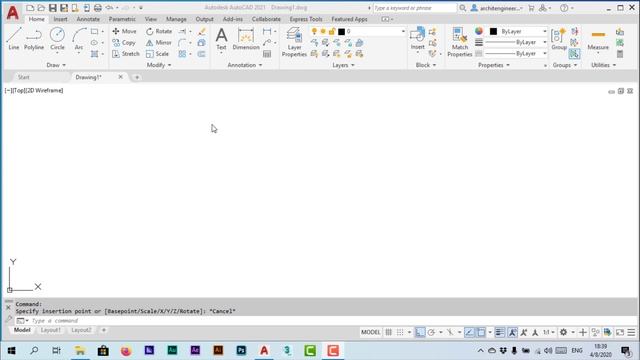Image resolution: width=640 pixels, height=360 pixels.
Task: Toggle annotation visibility in status bar
Action: pos(512,332)
